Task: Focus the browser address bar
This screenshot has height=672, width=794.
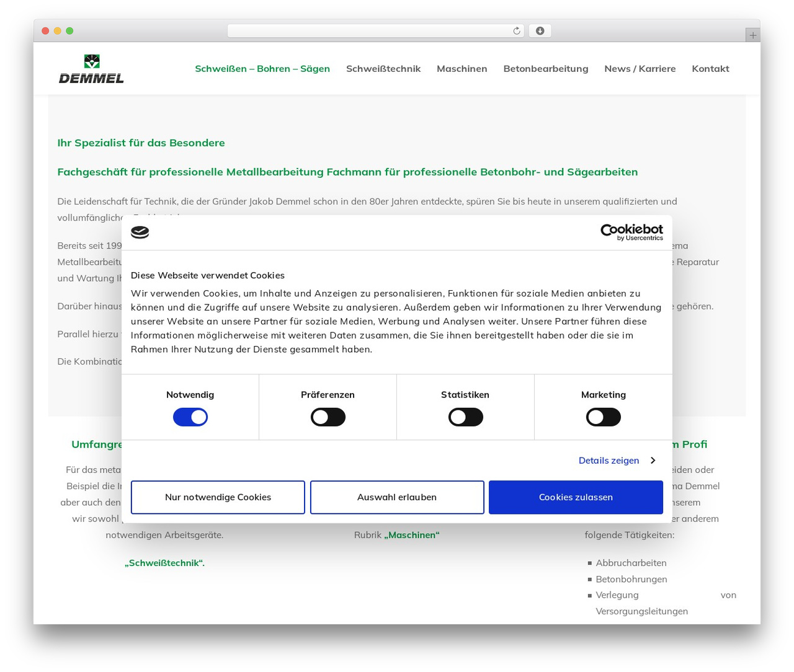Action: tap(375, 31)
